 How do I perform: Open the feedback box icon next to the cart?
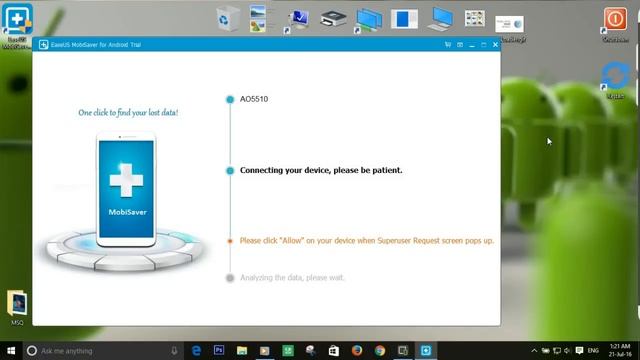click(x=460, y=44)
